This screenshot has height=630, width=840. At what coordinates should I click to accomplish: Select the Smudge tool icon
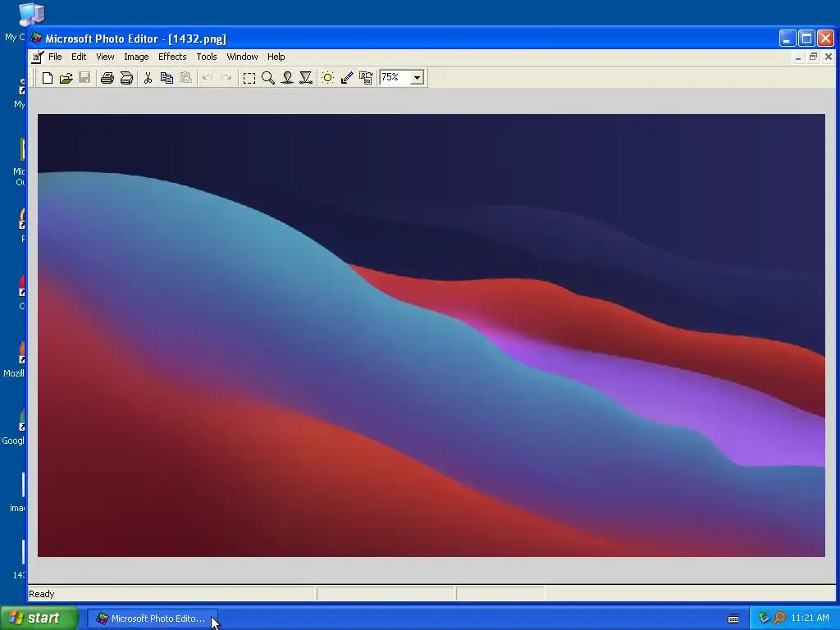287,78
